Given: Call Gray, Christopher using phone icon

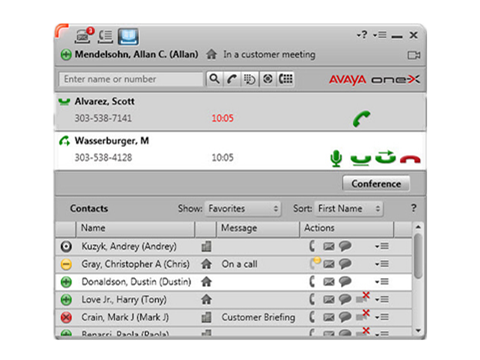Looking at the screenshot, I should click(314, 263).
